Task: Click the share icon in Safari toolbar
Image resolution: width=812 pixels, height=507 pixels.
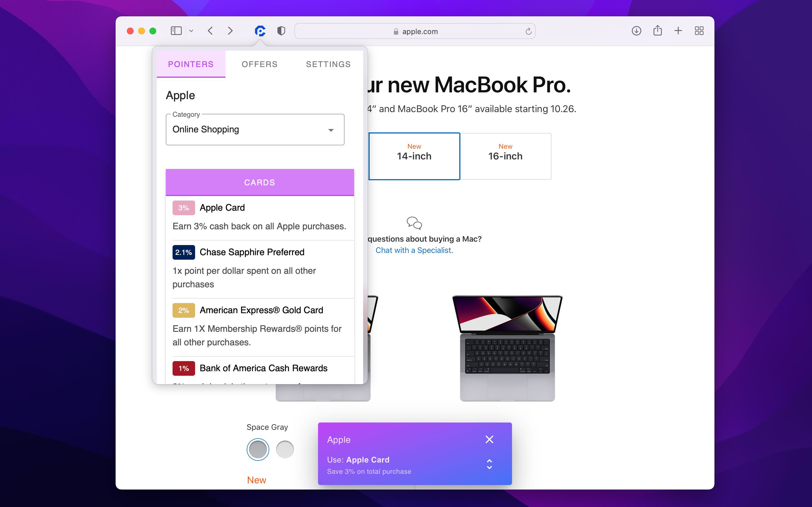Action: coord(657,31)
